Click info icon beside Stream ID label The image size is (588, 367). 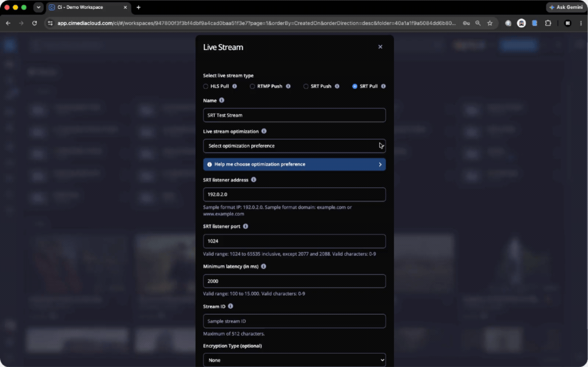coord(230,306)
